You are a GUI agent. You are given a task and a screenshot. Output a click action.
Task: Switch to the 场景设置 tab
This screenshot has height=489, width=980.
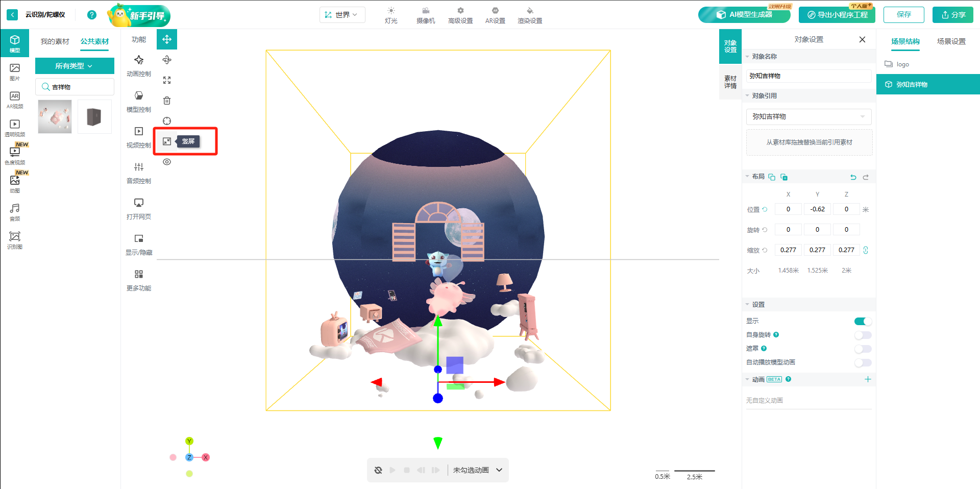(951, 41)
